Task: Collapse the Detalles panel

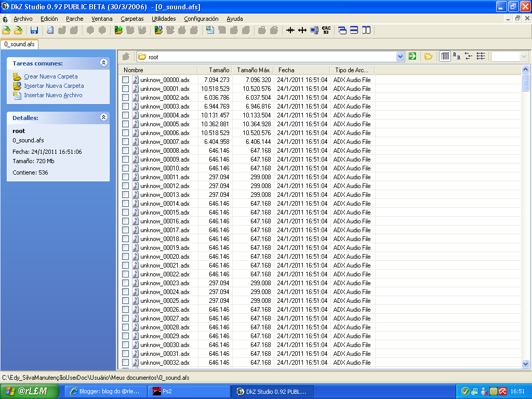Action: (x=104, y=117)
